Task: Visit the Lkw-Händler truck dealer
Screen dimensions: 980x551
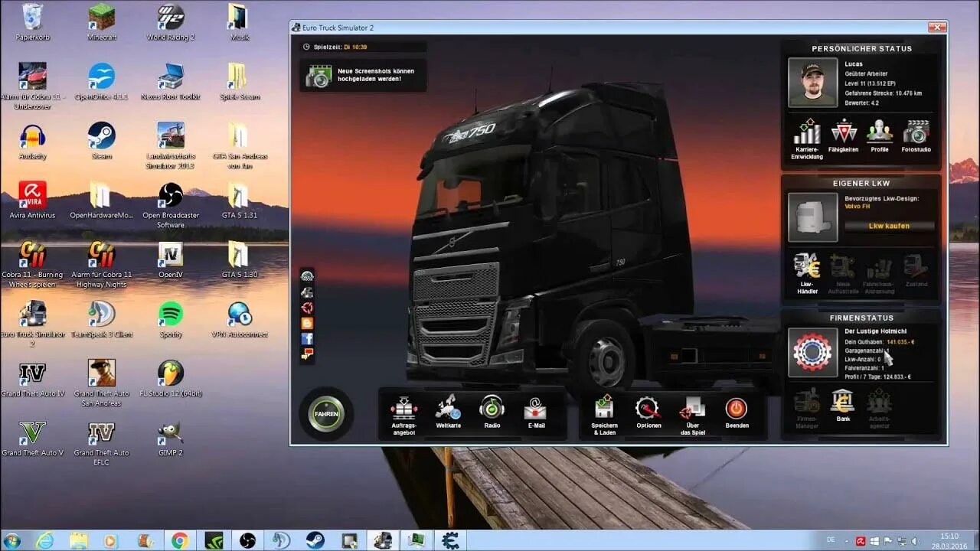Action: tap(807, 273)
